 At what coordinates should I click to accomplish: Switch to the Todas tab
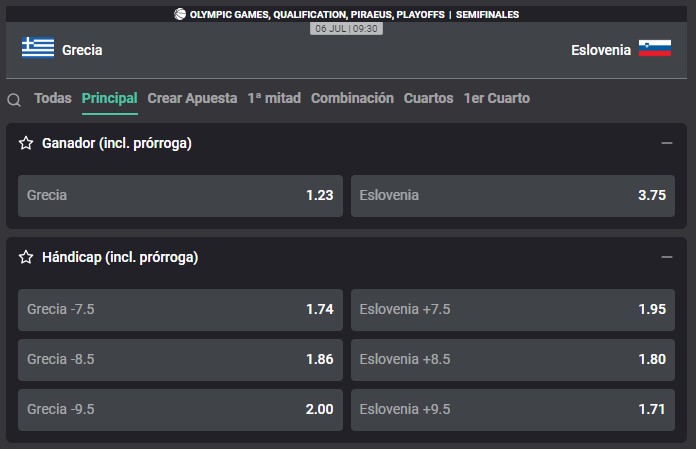click(53, 98)
